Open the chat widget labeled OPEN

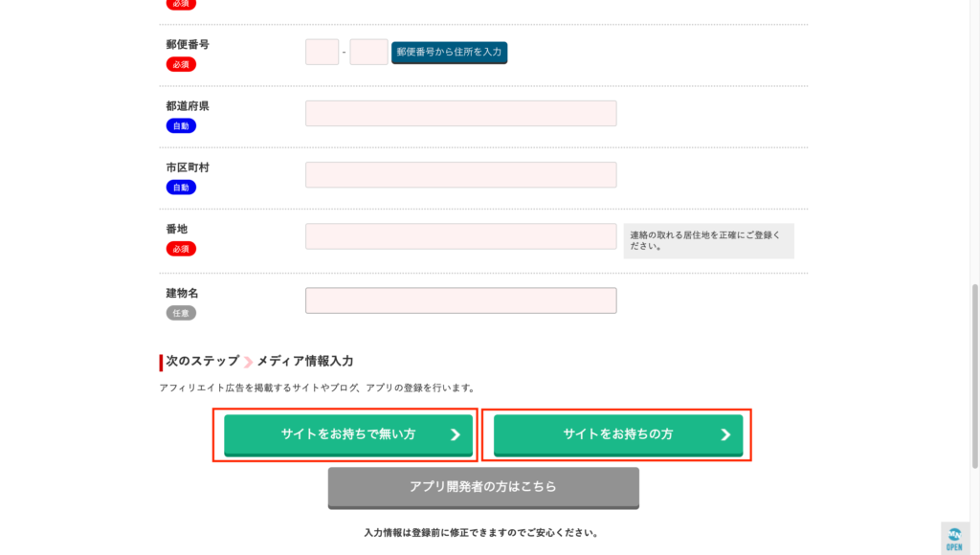click(x=954, y=539)
